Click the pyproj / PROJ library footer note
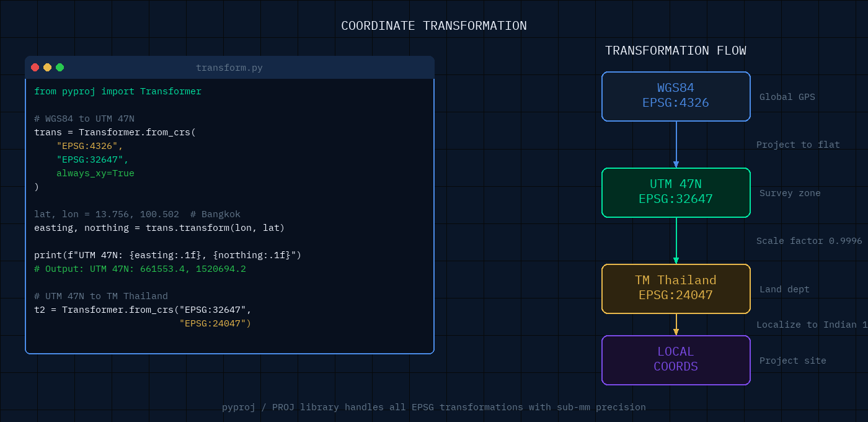868x422 pixels. click(x=434, y=407)
